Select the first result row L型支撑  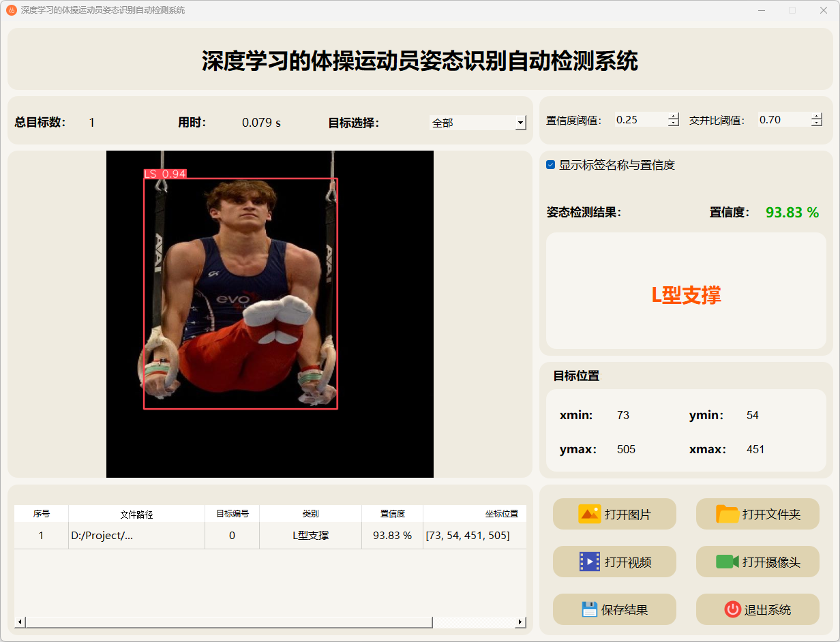pyautogui.click(x=310, y=536)
